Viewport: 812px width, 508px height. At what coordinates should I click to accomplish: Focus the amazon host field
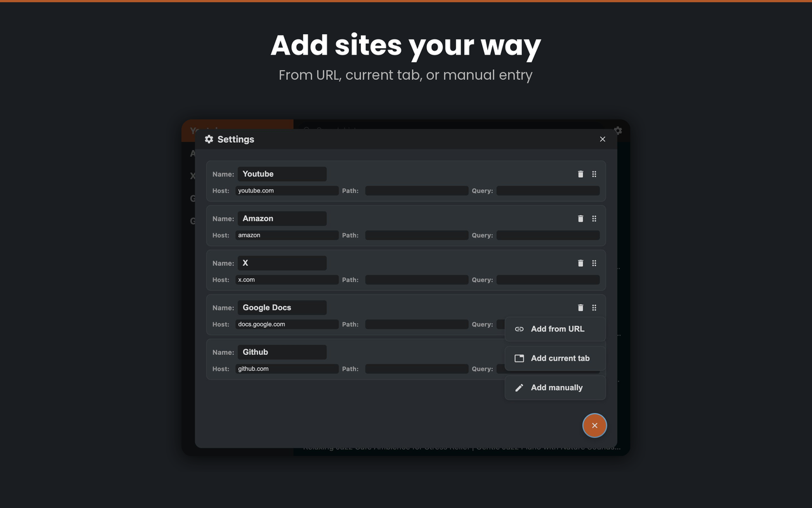pyautogui.click(x=287, y=235)
